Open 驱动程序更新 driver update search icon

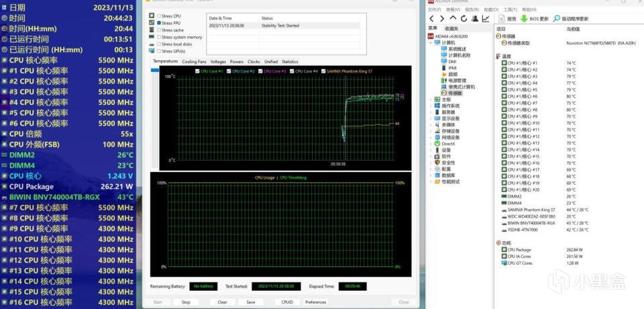(557, 19)
